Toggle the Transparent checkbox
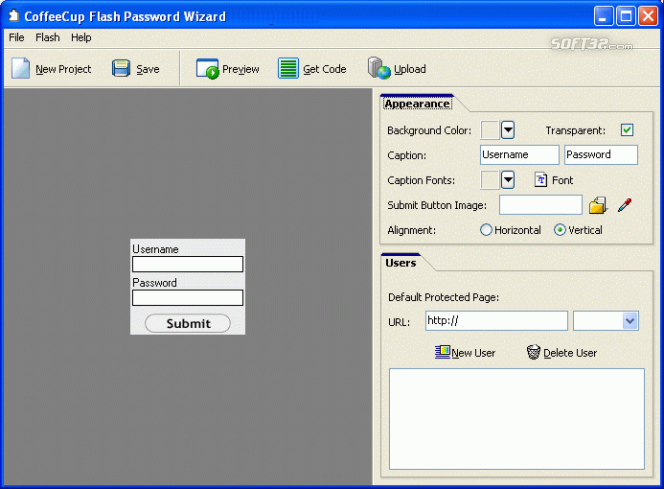The height and width of the screenshot is (489, 664). (627, 130)
